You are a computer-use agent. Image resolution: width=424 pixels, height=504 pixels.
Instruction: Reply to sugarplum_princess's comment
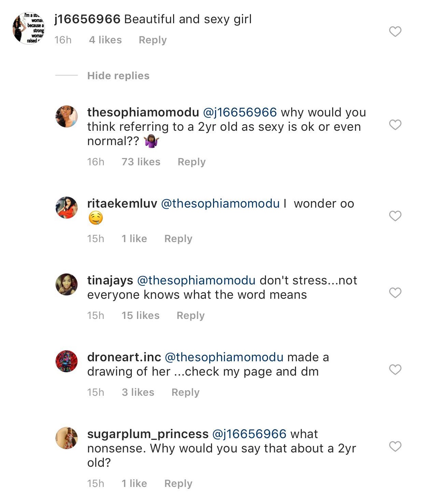178,483
